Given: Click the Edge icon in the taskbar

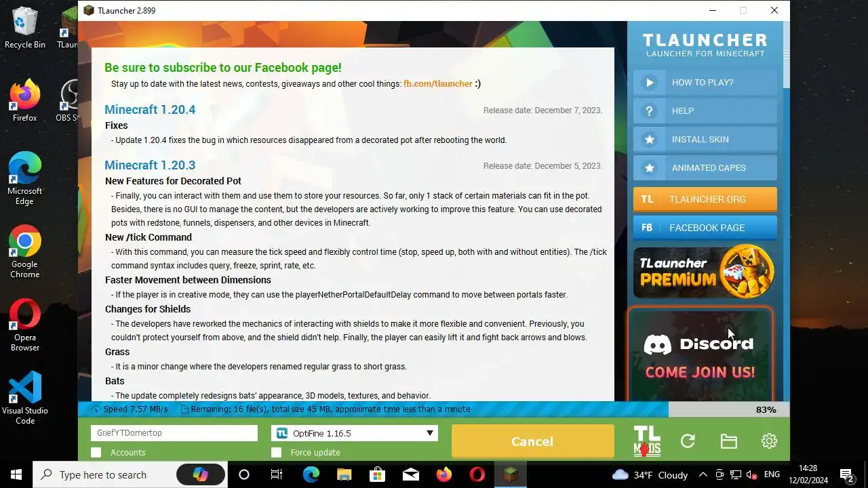Looking at the screenshot, I should tap(311, 474).
